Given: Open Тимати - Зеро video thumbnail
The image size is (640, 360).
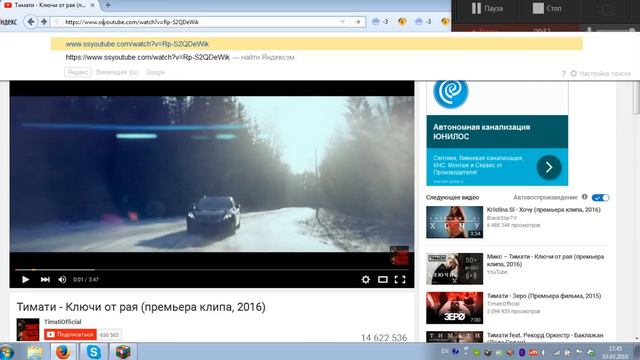Looking at the screenshot, I should point(455,308).
